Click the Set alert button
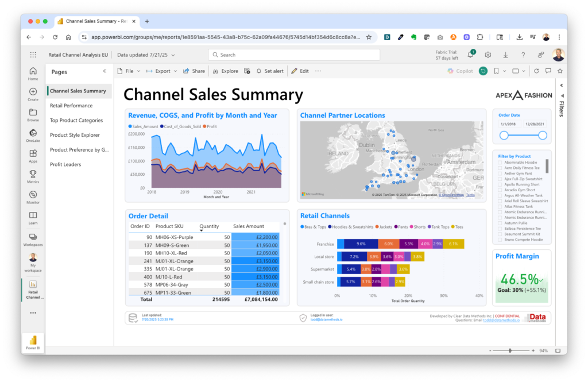The image size is (588, 382). 270,71
